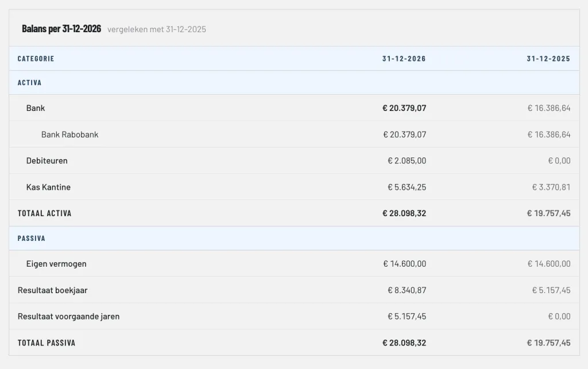This screenshot has height=369, width=588.
Task: Open the Debiteuren row label
Action: tap(47, 161)
